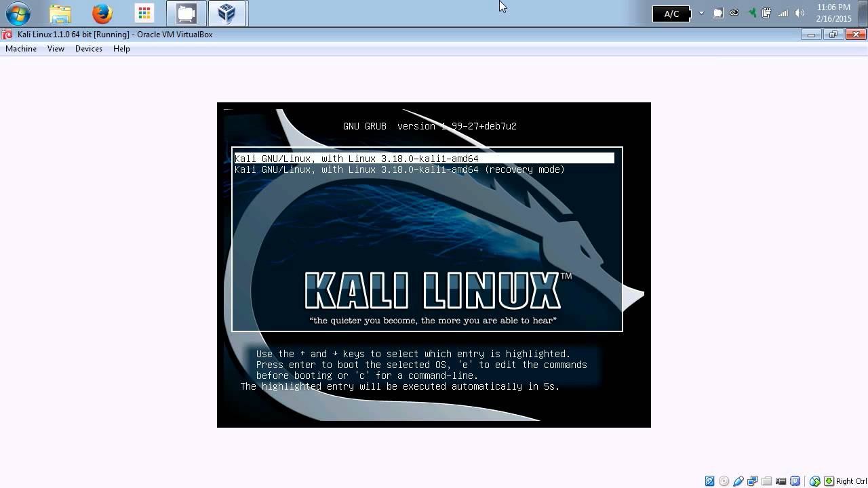
Task: Click the Right Ctrl host key label
Action: click(x=851, y=481)
